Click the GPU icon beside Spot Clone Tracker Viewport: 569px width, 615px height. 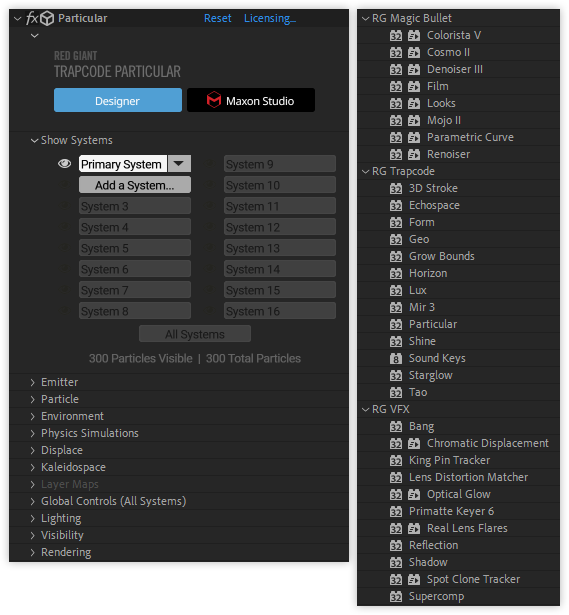point(413,580)
